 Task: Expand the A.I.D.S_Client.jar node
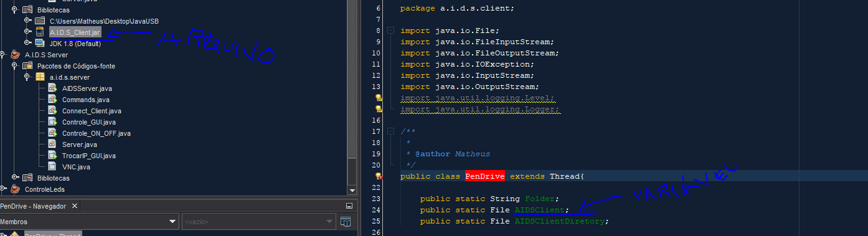pos(27,32)
